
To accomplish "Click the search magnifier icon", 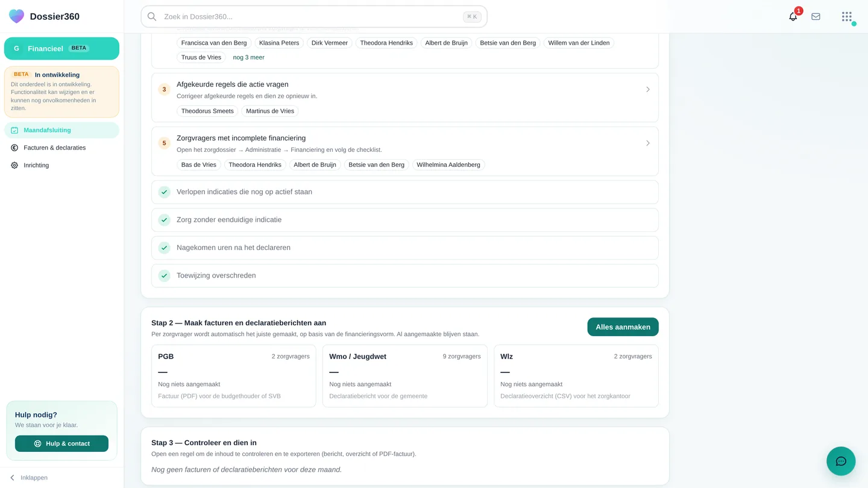I will coord(152,17).
